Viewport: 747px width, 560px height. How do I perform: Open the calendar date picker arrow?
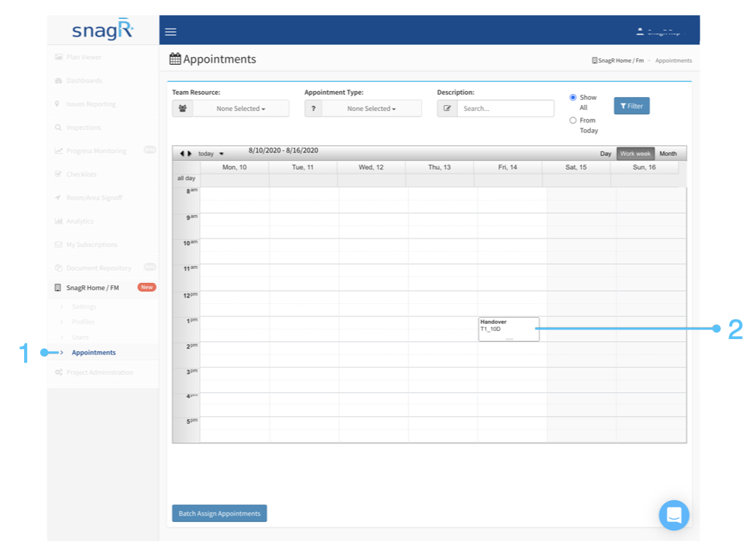tap(222, 154)
